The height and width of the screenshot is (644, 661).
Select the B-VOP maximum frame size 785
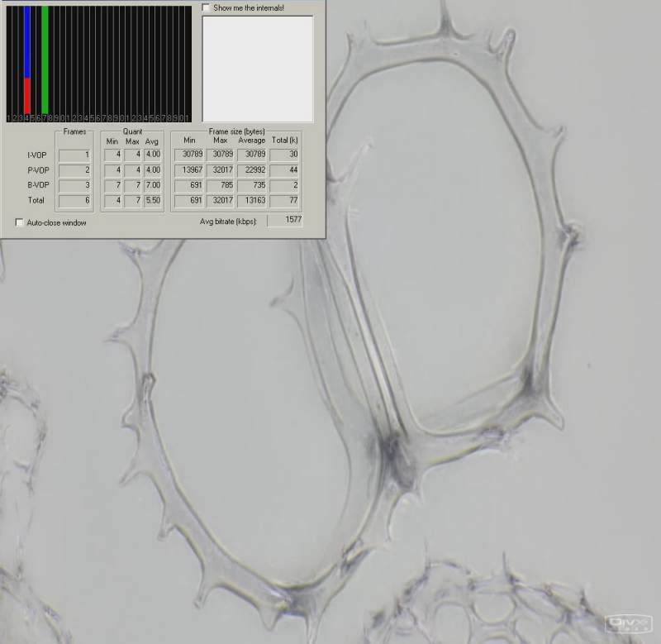221,185
